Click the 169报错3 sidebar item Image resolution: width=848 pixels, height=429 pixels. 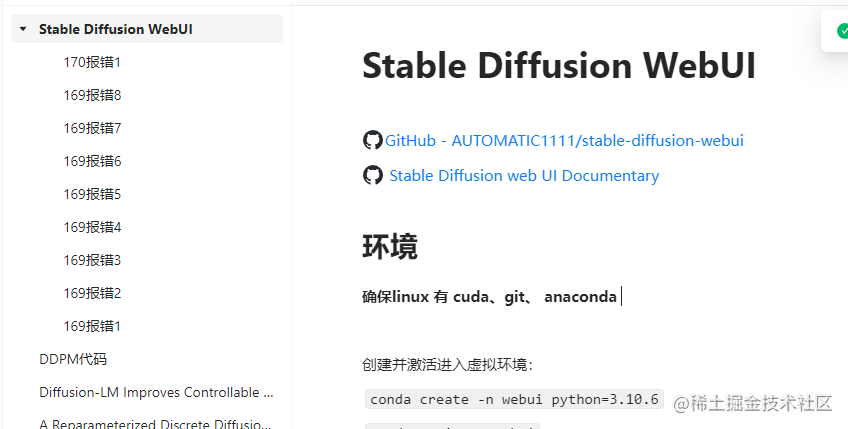[92, 260]
